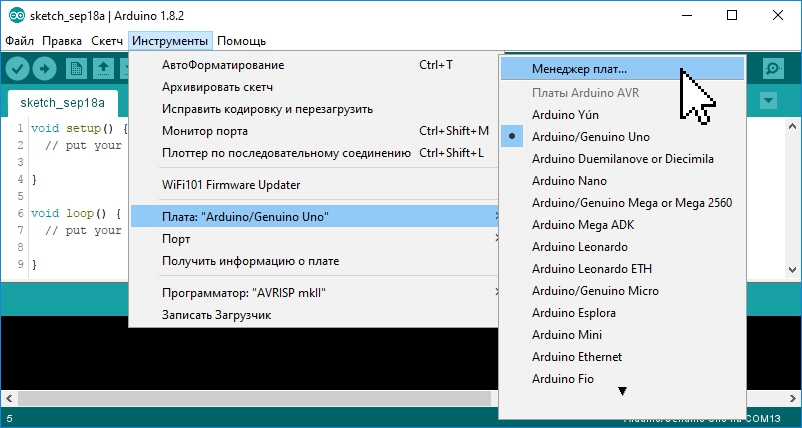Expand the Программатор: AVRISP mkII submenu

point(314,293)
